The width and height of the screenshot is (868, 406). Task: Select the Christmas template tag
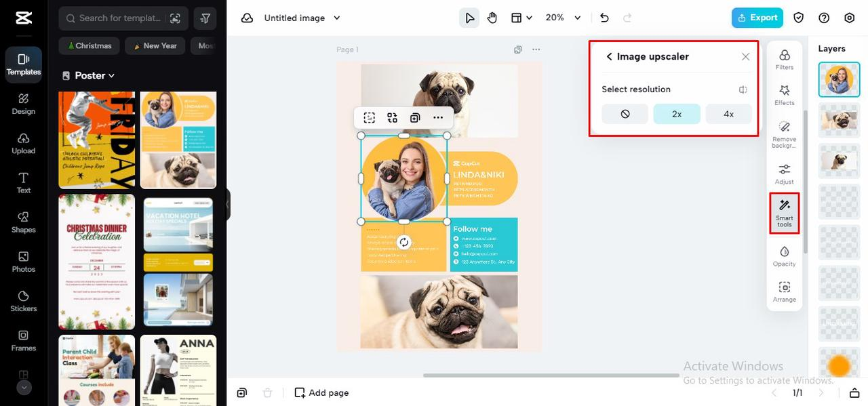click(x=90, y=45)
